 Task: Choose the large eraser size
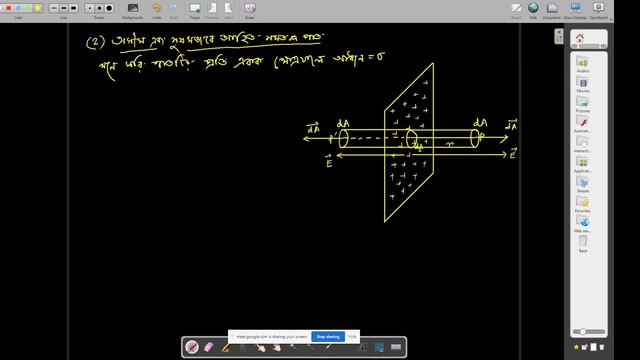pos(109,8)
